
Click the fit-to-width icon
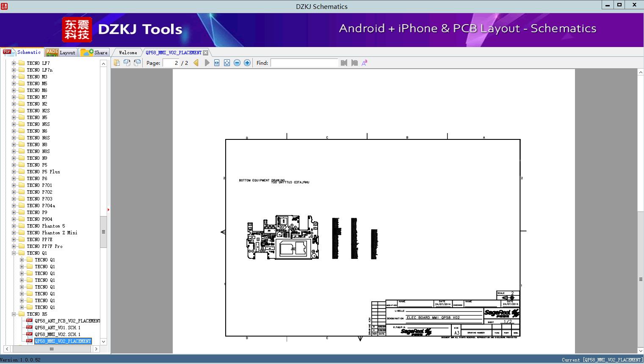[217, 63]
